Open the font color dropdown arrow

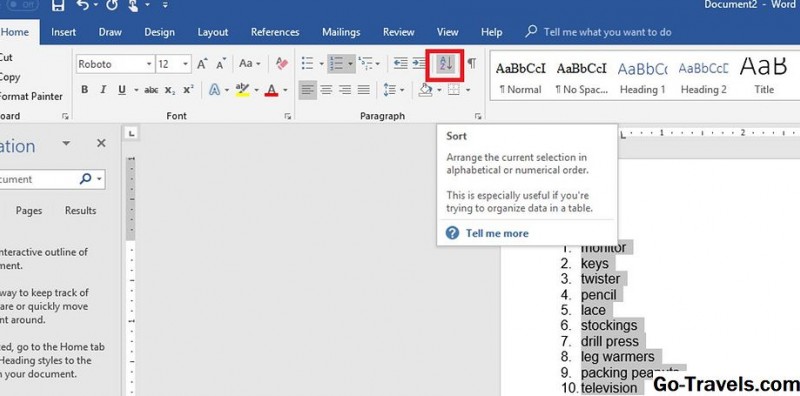point(285,90)
